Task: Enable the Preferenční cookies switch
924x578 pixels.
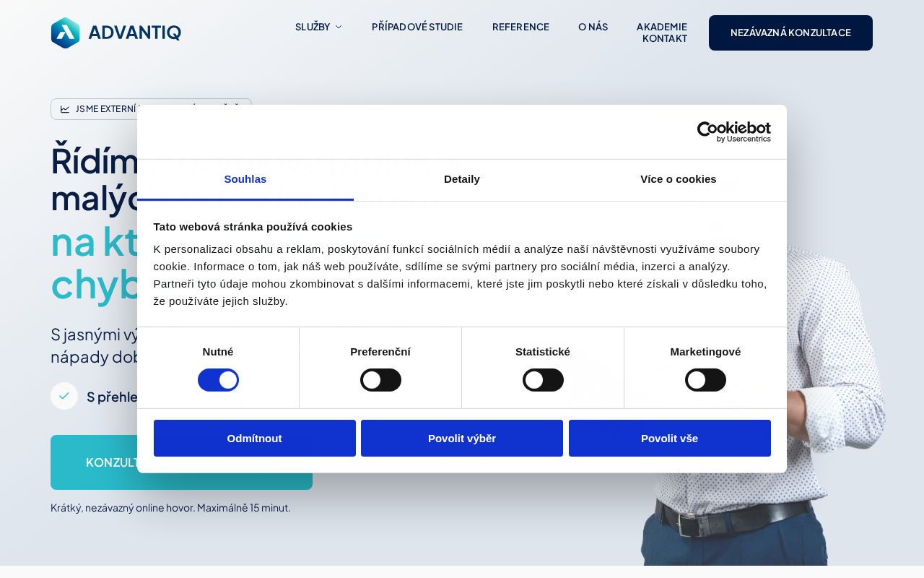Action: click(x=380, y=380)
